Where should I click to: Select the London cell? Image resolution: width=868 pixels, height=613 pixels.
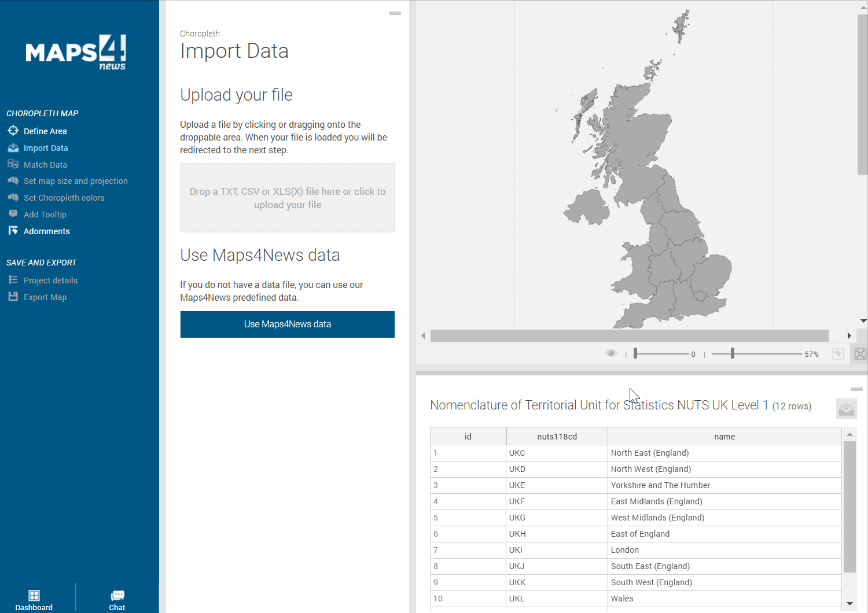pyautogui.click(x=724, y=550)
